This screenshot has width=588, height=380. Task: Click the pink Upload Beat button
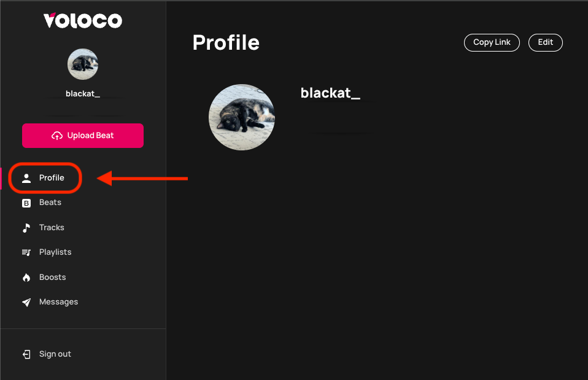[x=83, y=136]
